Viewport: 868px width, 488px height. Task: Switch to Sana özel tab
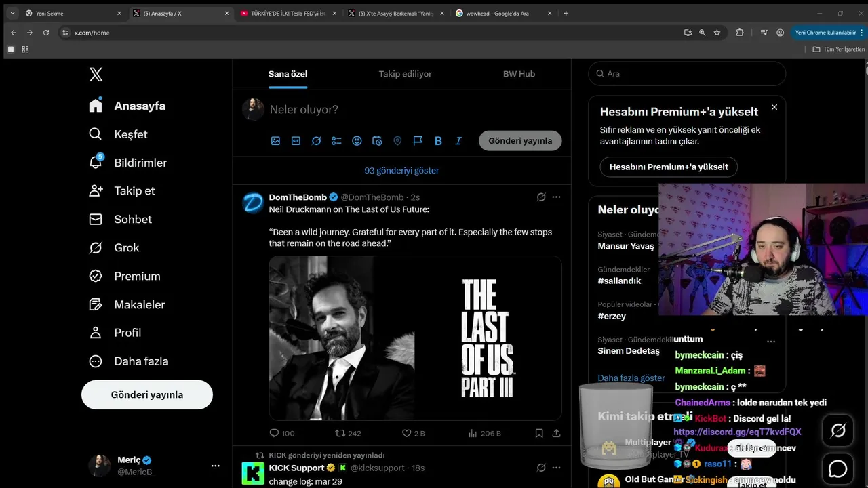click(x=288, y=74)
